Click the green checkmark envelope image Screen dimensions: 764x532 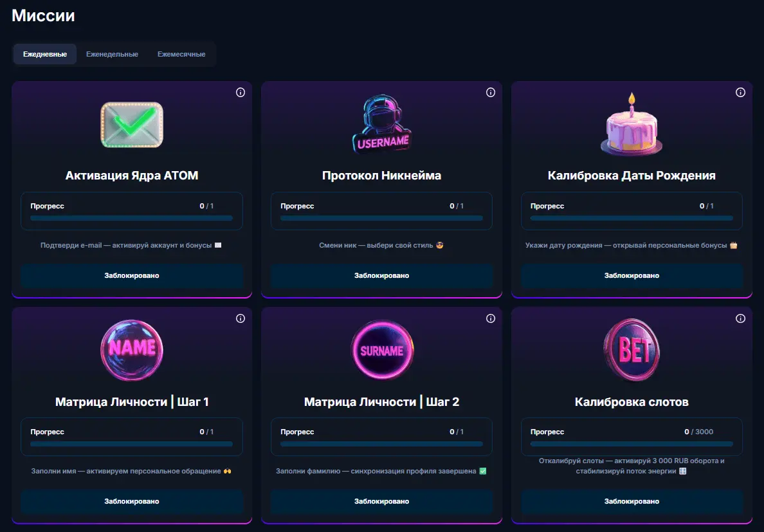click(x=132, y=125)
